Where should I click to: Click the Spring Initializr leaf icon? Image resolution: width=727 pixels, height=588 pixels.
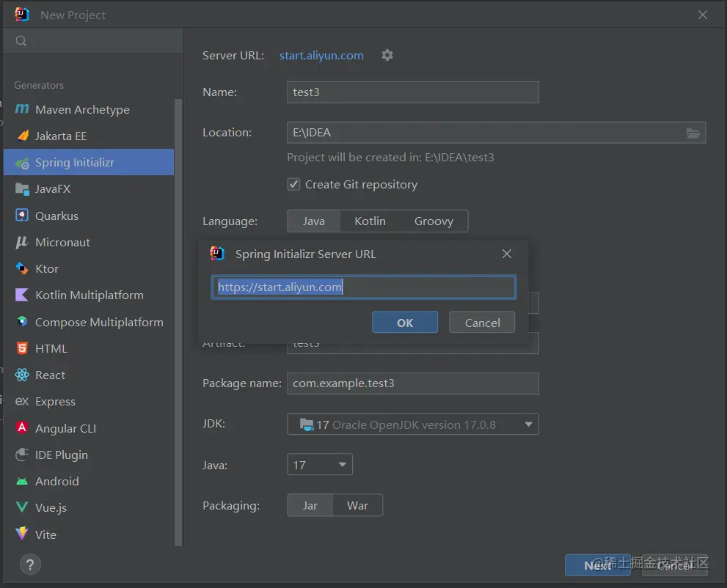(x=22, y=163)
